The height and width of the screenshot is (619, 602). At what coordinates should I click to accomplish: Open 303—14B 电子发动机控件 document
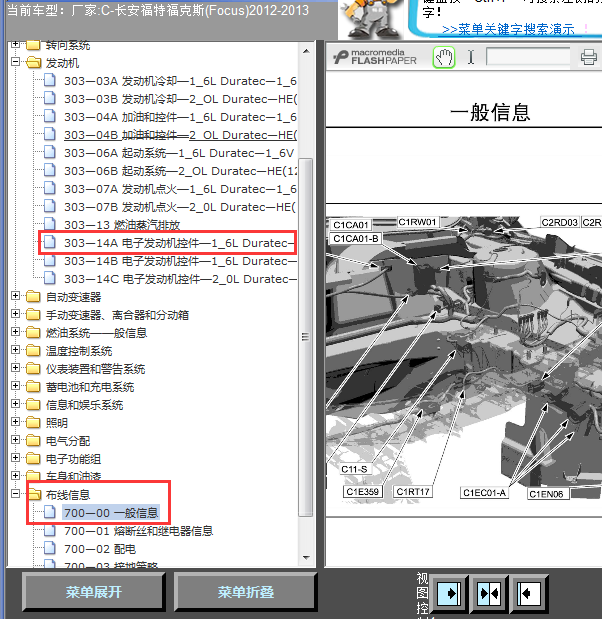tap(180, 261)
